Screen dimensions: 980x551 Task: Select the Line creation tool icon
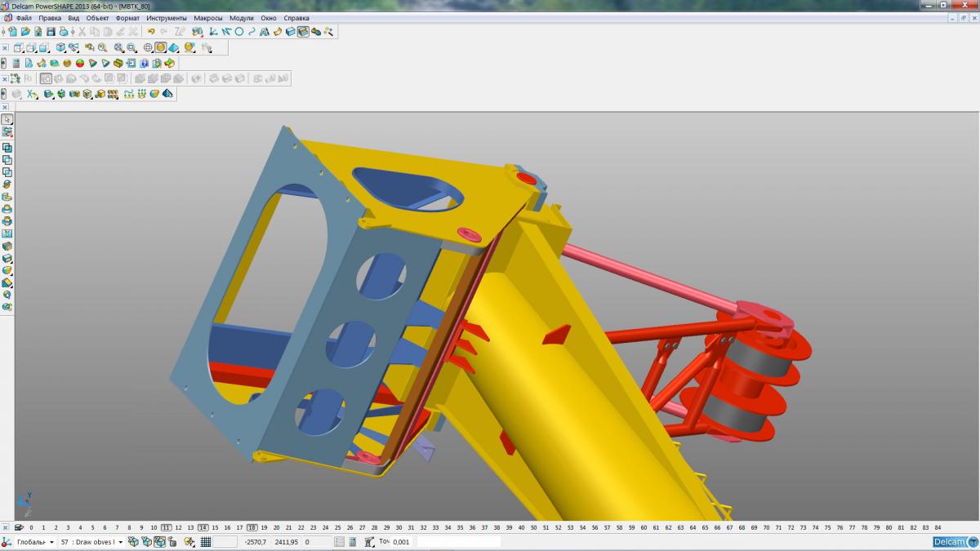pos(225,32)
